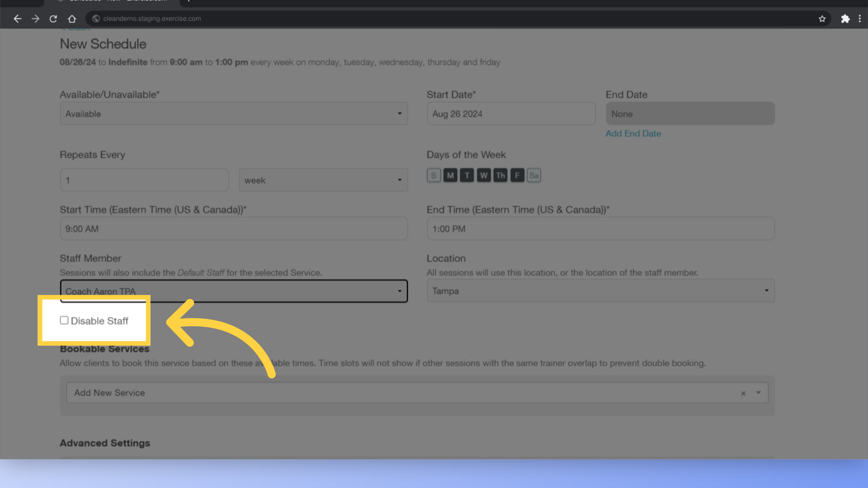Toggle the Disable Staff checkbox
The width and height of the screenshot is (868, 488).
pos(64,320)
